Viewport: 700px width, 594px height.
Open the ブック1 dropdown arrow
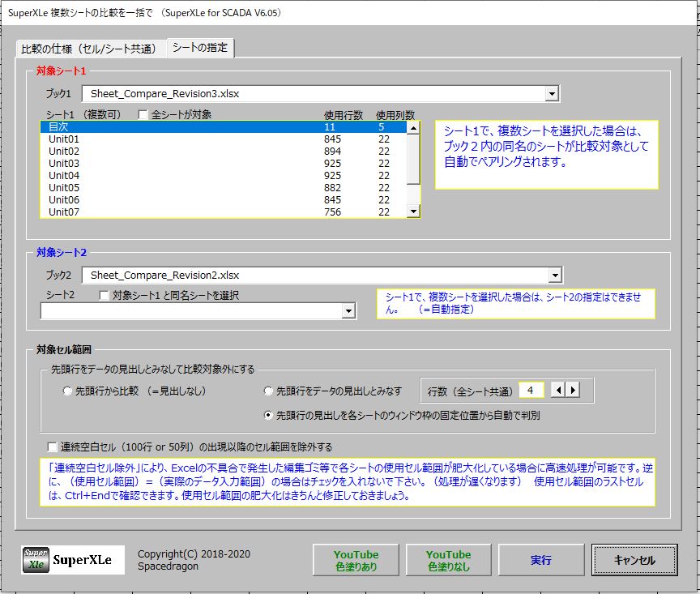tap(552, 94)
